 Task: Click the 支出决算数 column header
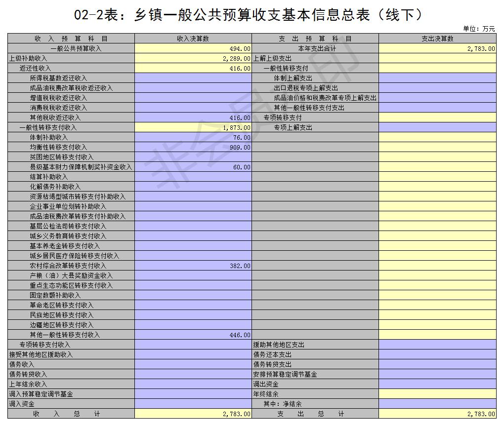[x=437, y=39]
